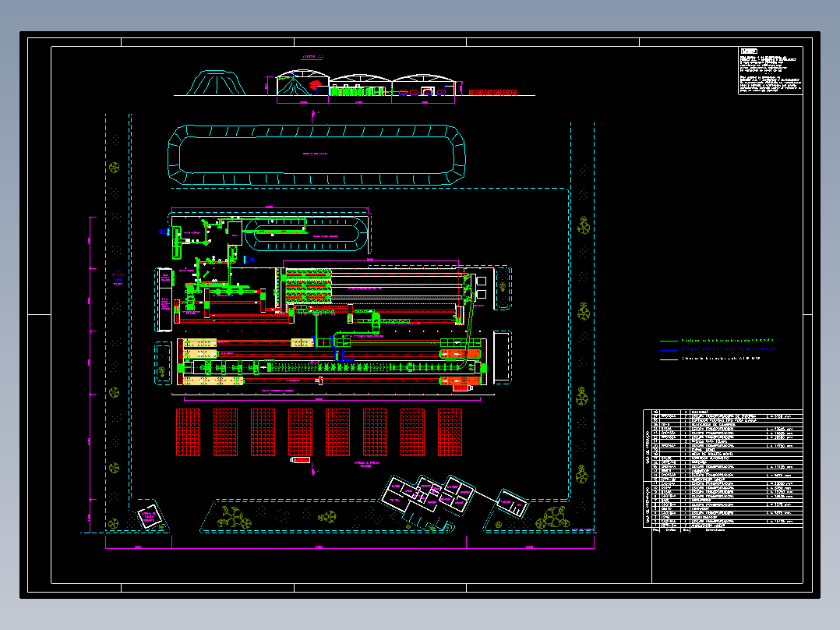Click the white line sample in the legend
840x630 pixels.
[x=669, y=359]
